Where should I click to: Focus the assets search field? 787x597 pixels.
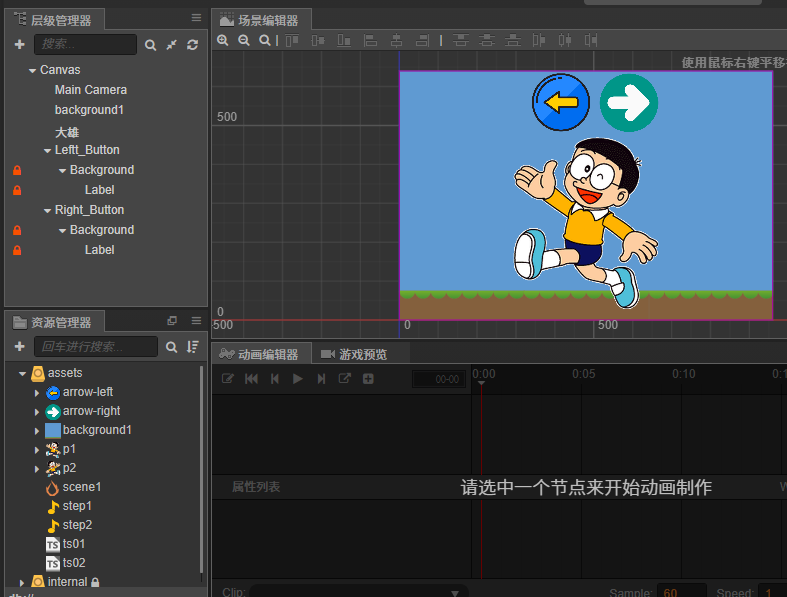96,346
